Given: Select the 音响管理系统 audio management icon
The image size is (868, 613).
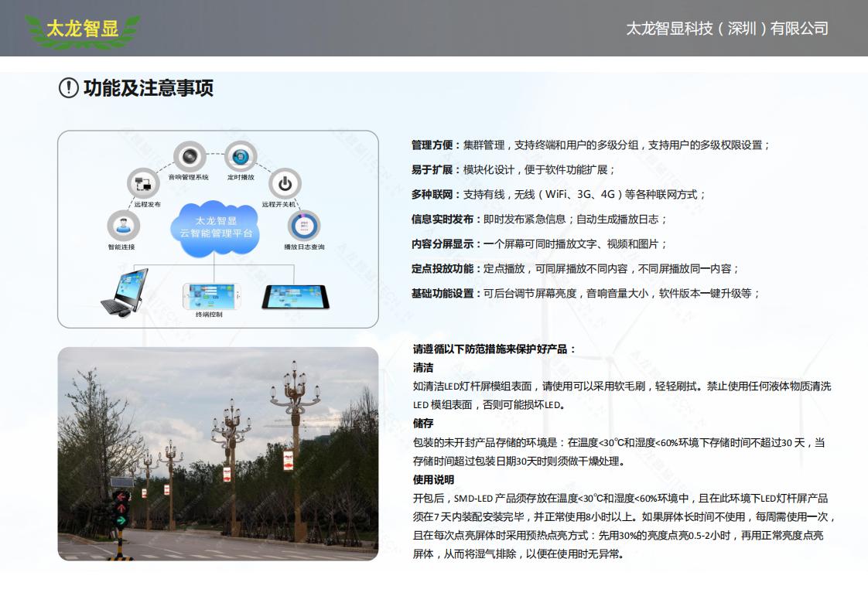Looking at the screenshot, I should [x=187, y=154].
